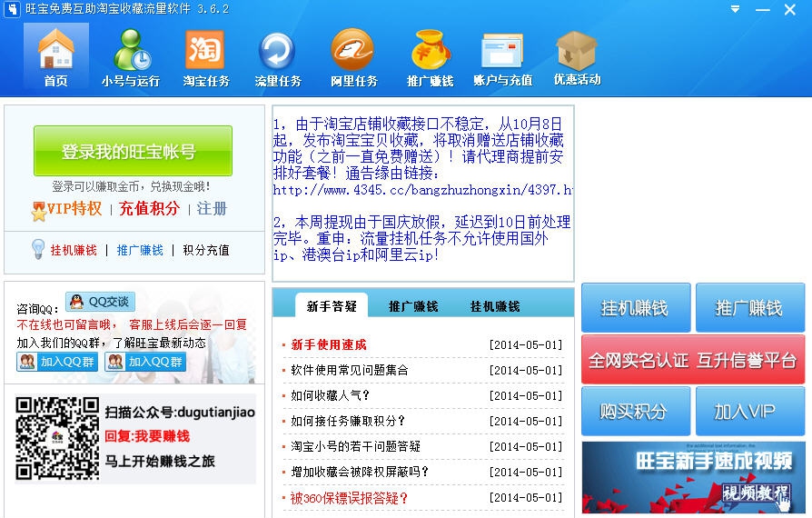Close the 旺宝 window
This screenshot has width=812, height=518.
coord(789,9)
